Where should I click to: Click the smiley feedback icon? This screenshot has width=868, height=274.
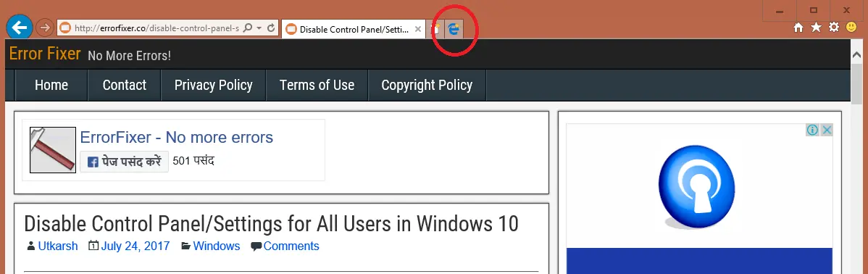point(851,27)
